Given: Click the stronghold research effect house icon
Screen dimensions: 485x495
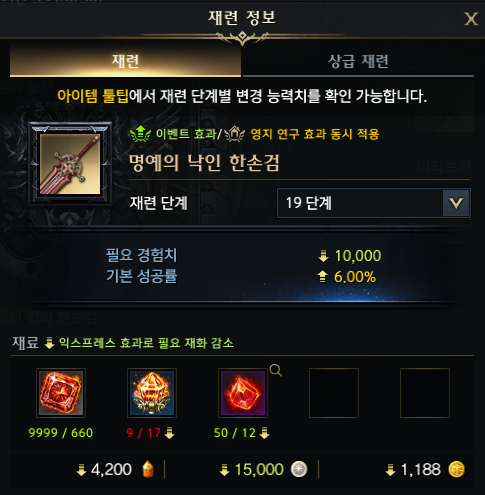Looking at the screenshot, I should point(235,134).
